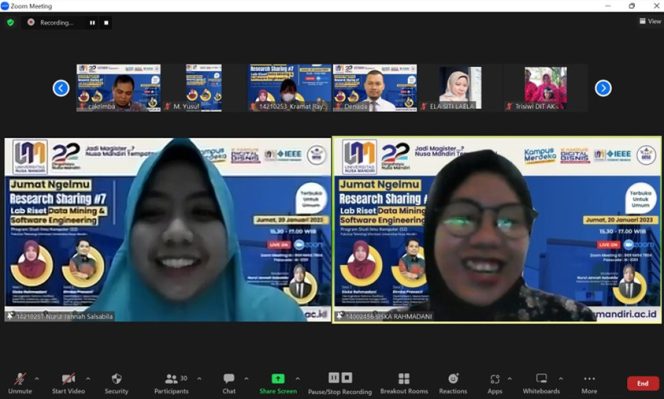664x399 pixels.
Task: Open the Reactions menu
Action: pyautogui.click(x=453, y=383)
